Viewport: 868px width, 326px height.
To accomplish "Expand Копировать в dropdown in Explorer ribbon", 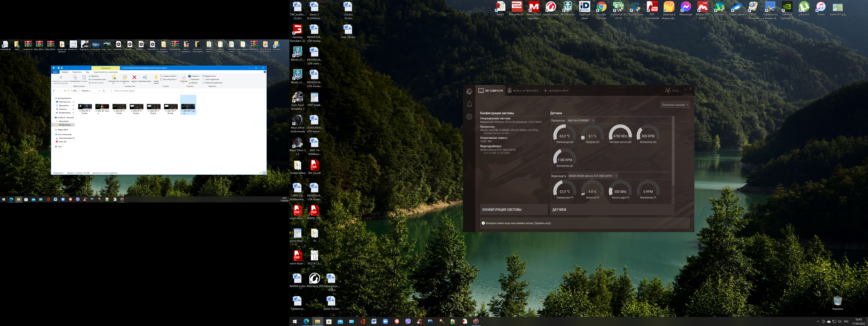I will coord(124,83).
